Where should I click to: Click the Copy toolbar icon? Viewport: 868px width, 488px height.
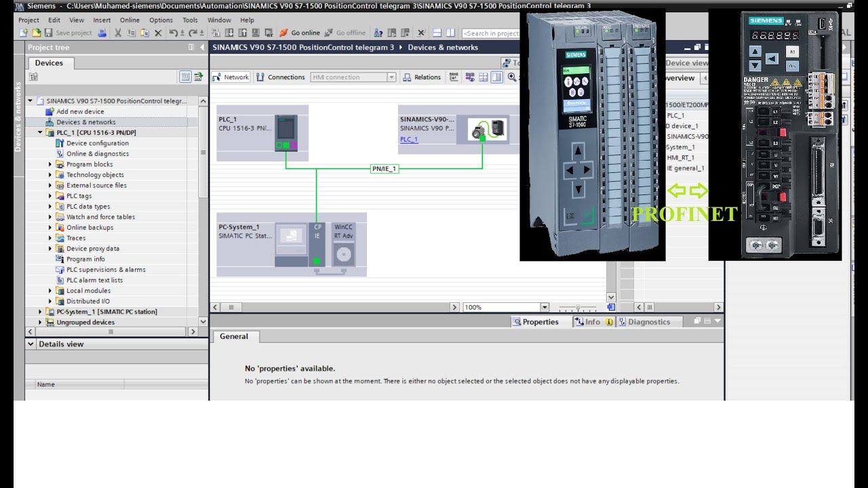132,33
